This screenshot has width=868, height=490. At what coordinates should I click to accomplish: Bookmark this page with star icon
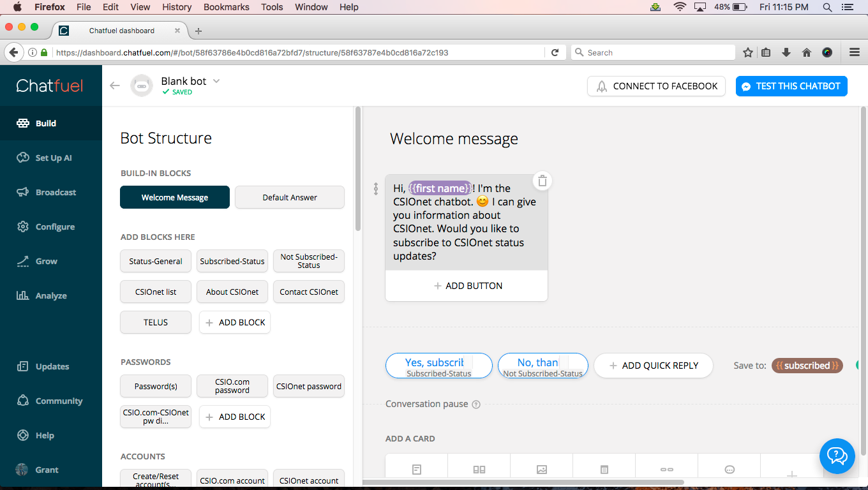click(748, 53)
